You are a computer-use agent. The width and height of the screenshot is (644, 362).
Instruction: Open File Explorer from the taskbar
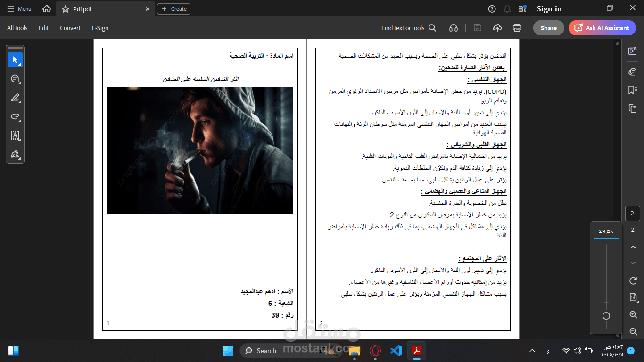tap(355, 351)
